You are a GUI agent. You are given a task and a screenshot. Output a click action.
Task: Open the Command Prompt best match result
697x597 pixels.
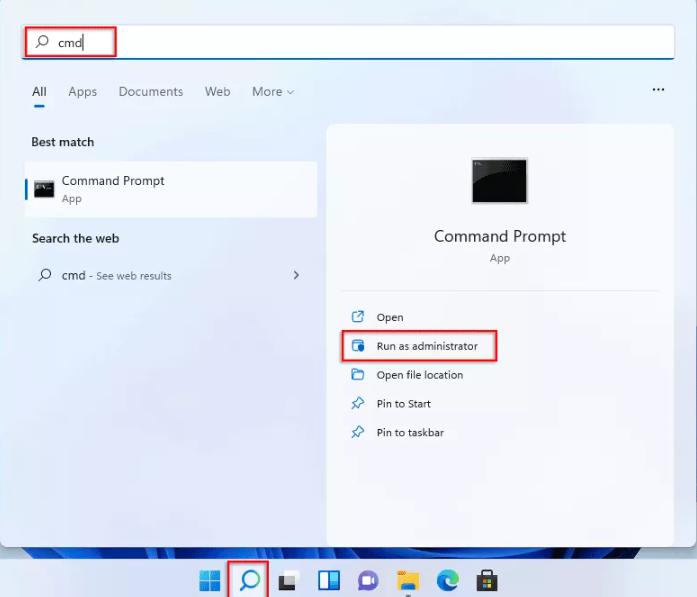point(171,189)
